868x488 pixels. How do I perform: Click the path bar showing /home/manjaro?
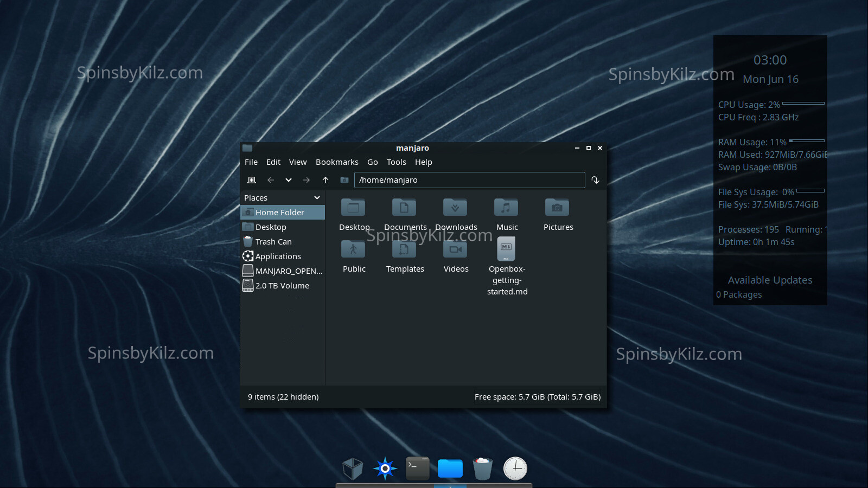tap(470, 180)
